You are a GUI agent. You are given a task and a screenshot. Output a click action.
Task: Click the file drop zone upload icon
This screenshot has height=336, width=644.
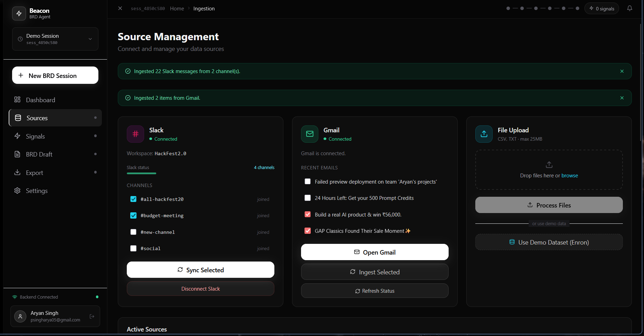[549, 165]
